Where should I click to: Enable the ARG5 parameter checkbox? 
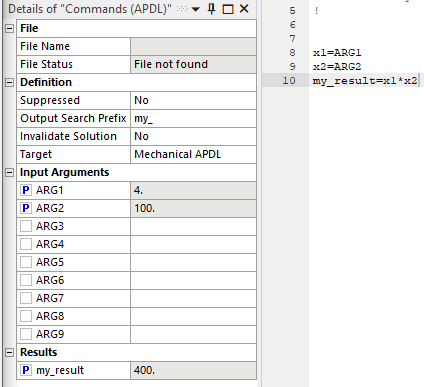coord(26,262)
